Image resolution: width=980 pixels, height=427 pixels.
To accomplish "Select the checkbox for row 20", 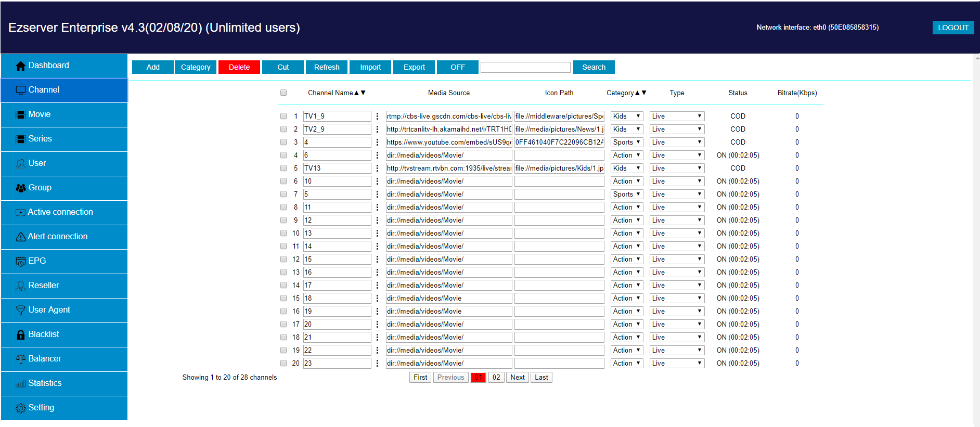I will (283, 363).
